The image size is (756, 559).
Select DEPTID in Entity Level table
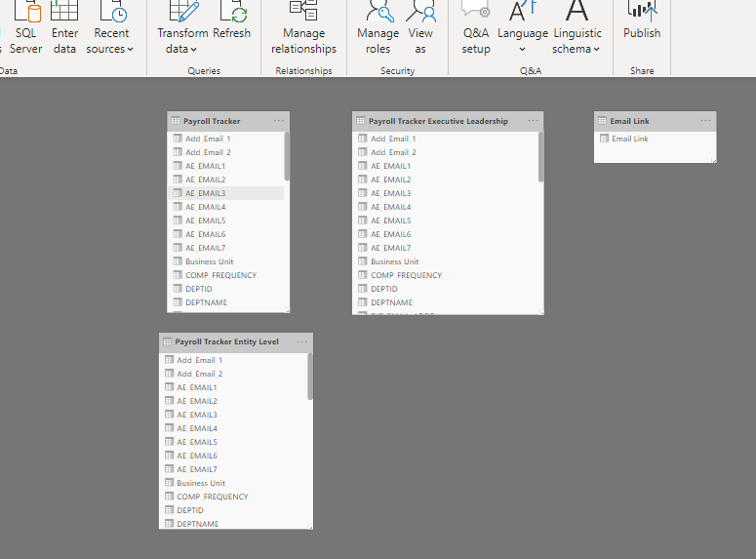233,510
